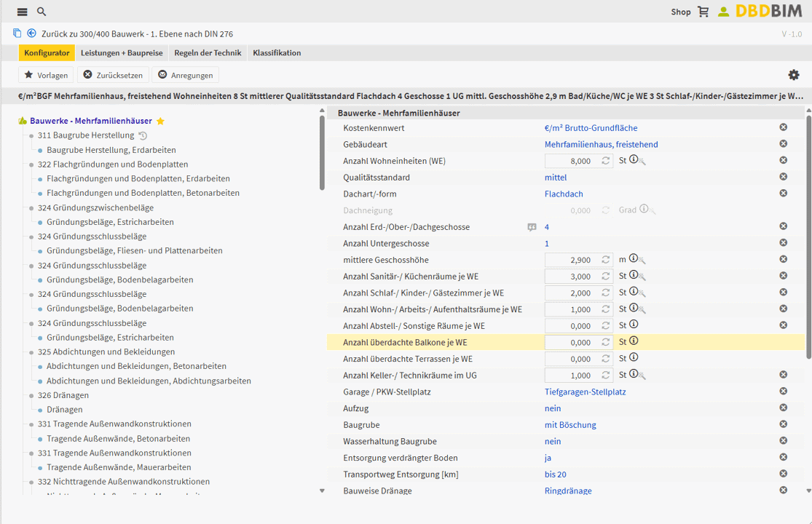Refresh the mittlere Geschosshöhe value
The height and width of the screenshot is (524, 812).
605,260
